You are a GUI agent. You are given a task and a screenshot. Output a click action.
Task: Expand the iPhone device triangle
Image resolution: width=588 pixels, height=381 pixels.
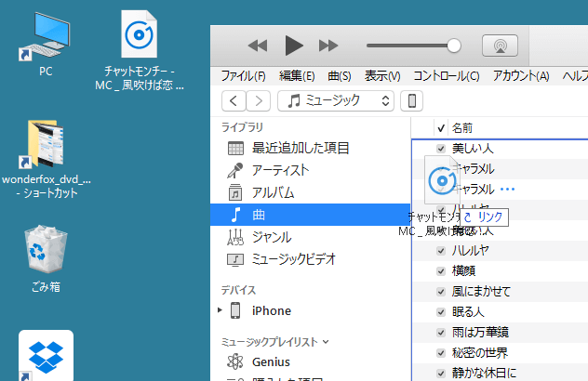click(220, 310)
